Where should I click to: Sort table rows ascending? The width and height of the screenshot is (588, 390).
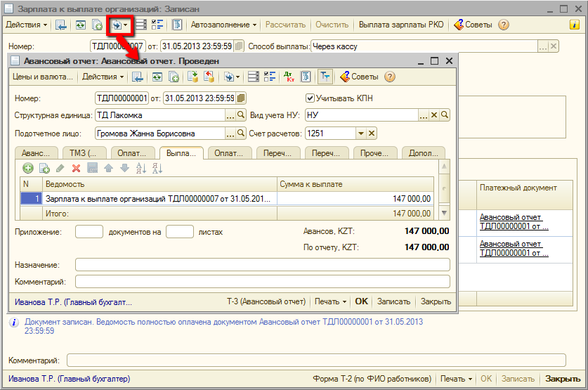(140, 168)
